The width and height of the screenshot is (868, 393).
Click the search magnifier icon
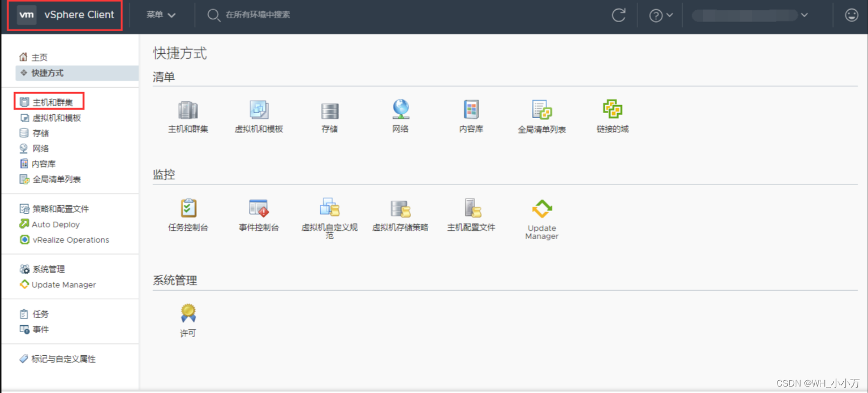click(214, 15)
